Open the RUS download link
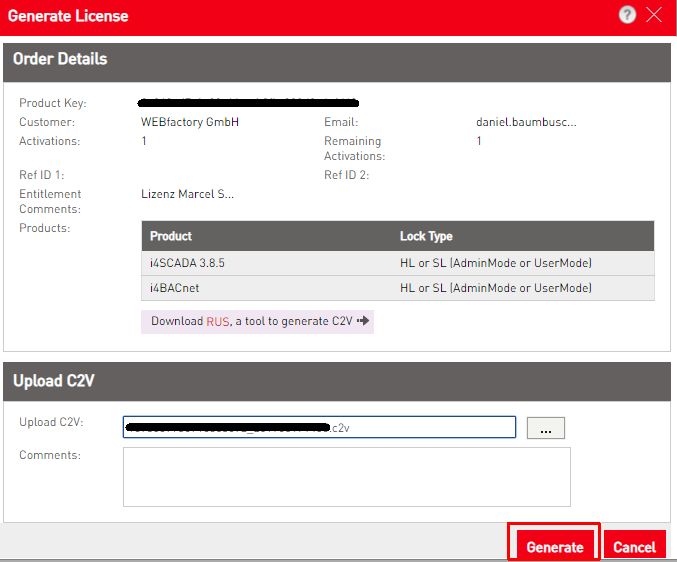 point(218,321)
